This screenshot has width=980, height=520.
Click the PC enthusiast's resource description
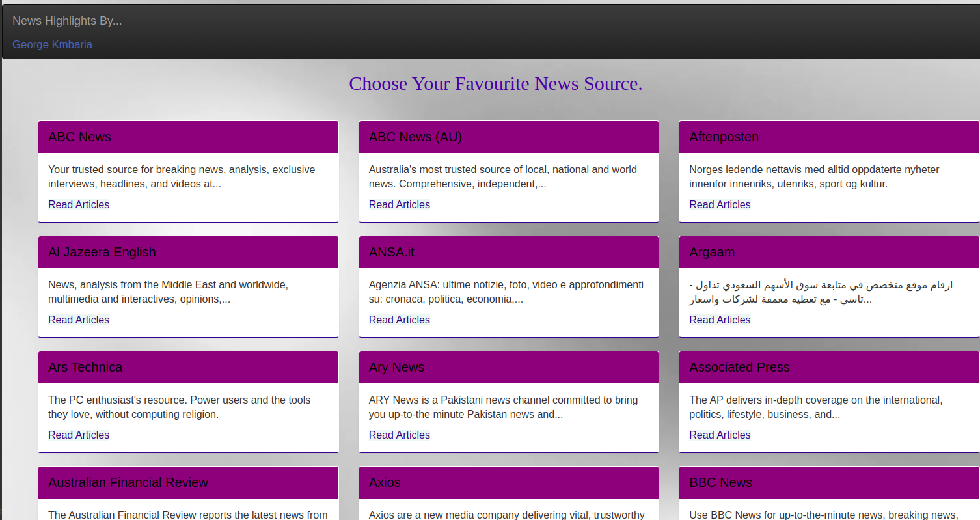coord(180,407)
